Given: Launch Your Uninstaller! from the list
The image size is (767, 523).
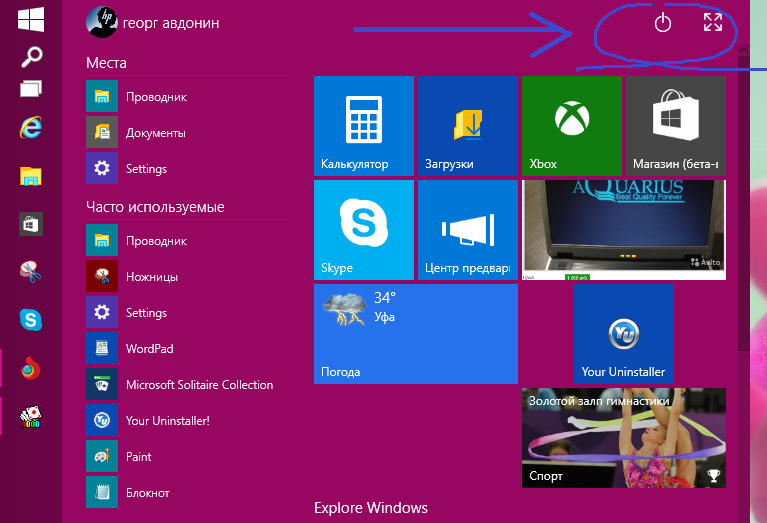Looking at the screenshot, I should 188,420.
